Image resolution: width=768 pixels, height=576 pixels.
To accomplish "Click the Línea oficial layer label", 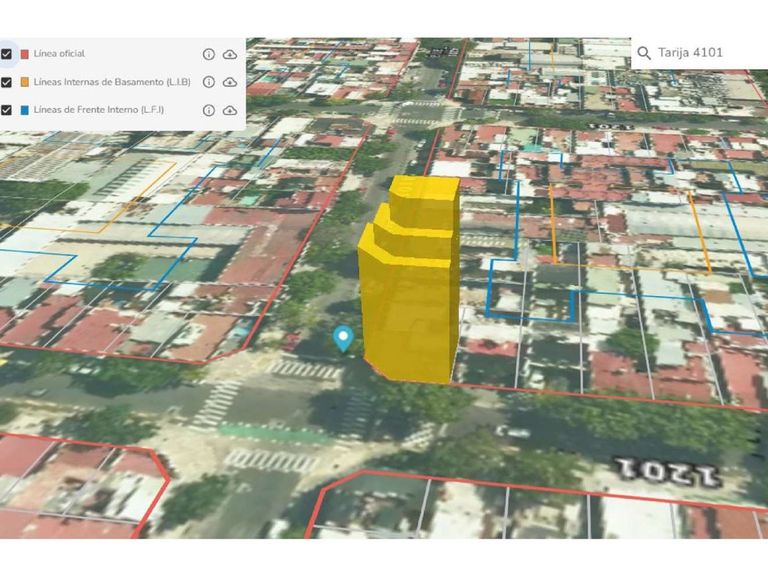I will coord(59,53).
